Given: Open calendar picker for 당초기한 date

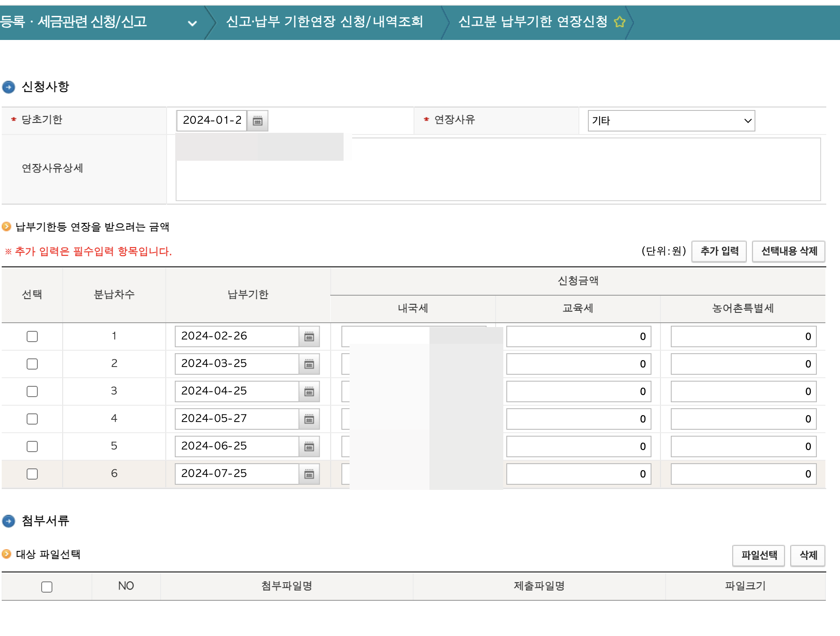Looking at the screenshot, I should 257,121.
